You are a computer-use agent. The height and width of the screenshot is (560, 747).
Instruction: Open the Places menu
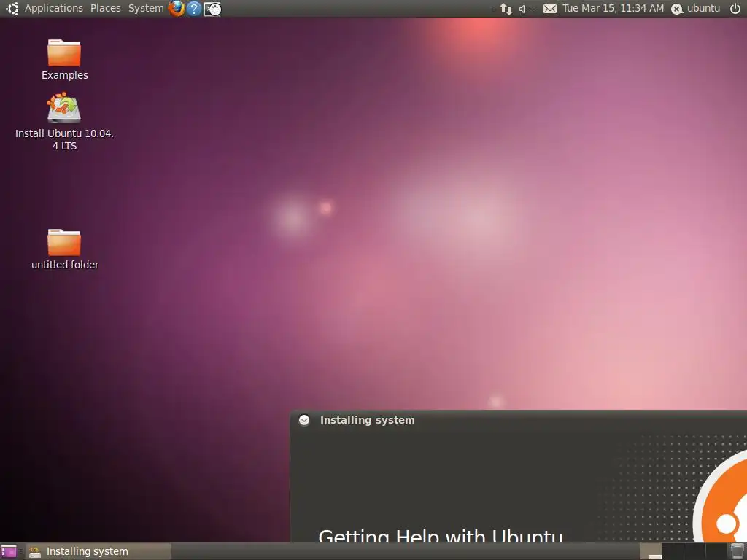point(105,9)
